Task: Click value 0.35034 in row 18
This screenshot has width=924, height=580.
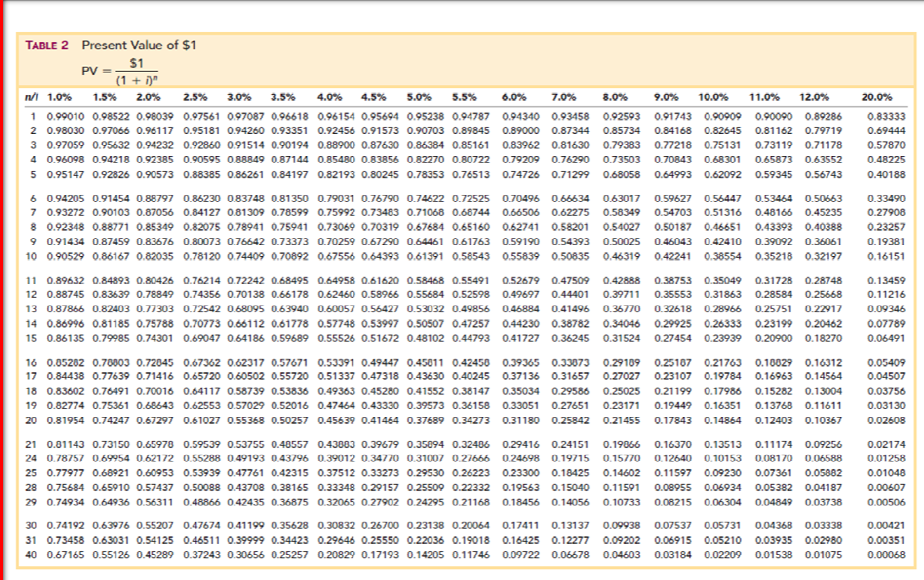Action: pos(521,391)
